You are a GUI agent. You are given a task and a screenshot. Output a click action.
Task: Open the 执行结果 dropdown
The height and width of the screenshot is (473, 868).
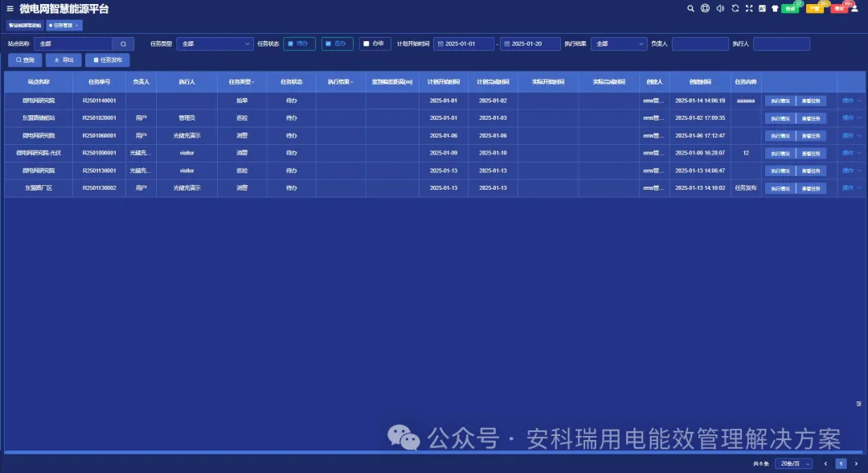[618, 43]
